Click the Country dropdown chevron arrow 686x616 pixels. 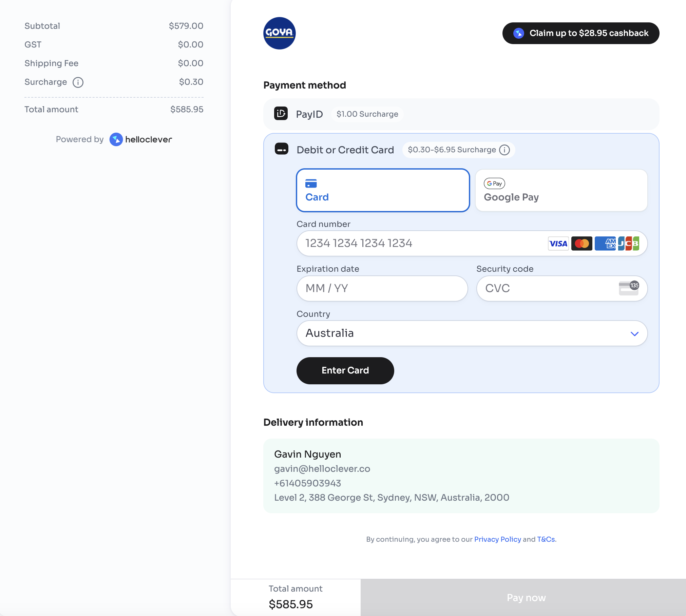click(x=634, y=334)
